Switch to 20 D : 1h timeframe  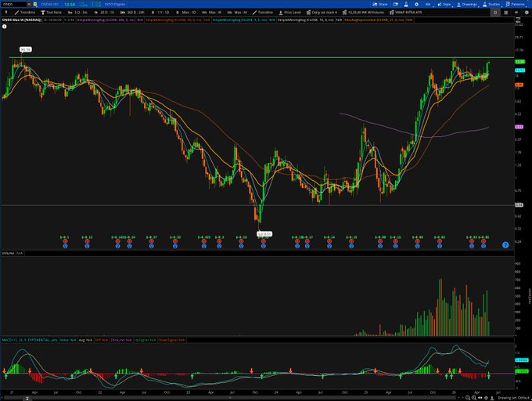tap(103, 13)
